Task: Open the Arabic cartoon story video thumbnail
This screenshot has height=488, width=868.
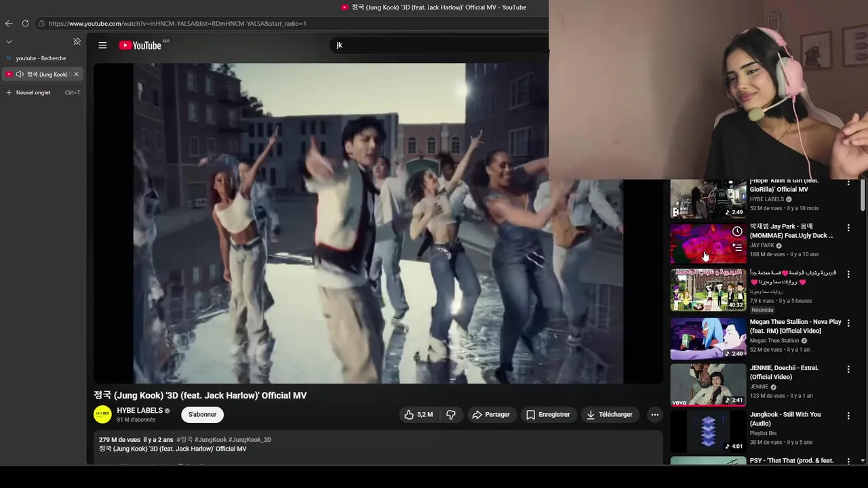Action: (x=708, y=290)
